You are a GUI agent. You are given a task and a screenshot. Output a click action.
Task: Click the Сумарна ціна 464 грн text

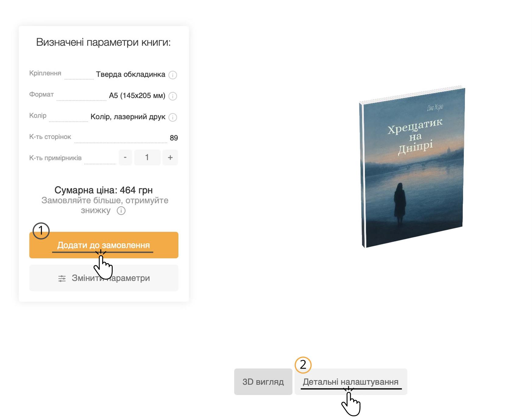point(104,190)
